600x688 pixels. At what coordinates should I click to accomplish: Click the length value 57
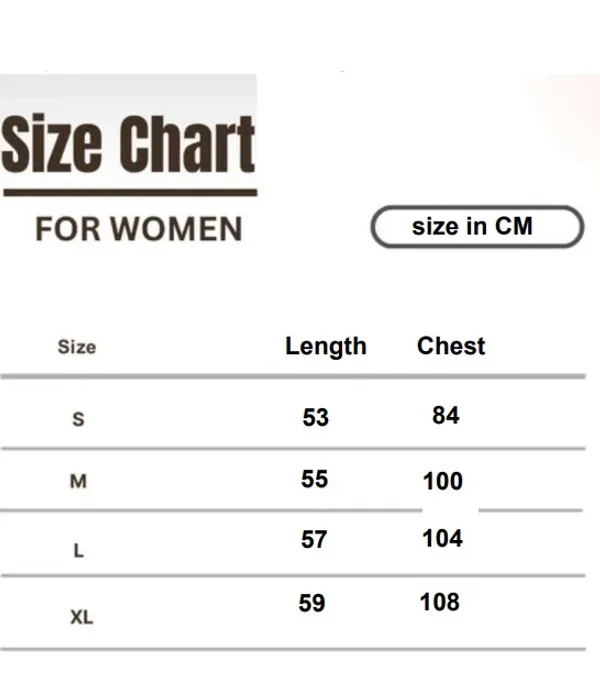[x=314, y=540]
